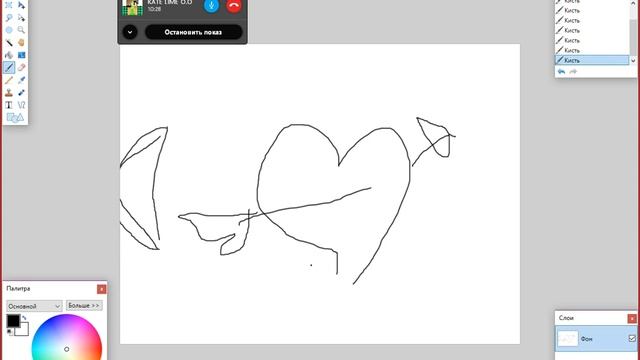
Task: Select the Ellipse Select tool
Action: pyautogui.click(x=9, y=30)
